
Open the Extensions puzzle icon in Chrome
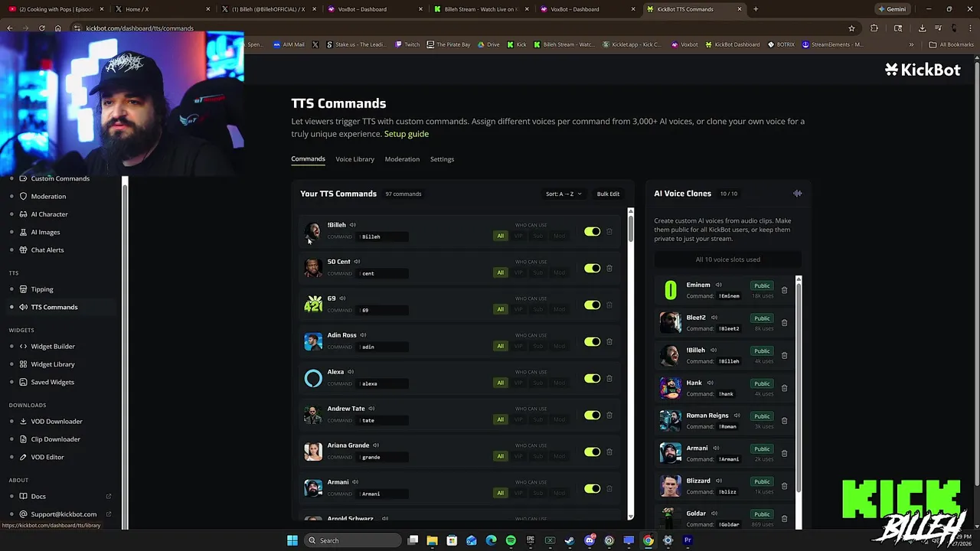tap(874, 28)
